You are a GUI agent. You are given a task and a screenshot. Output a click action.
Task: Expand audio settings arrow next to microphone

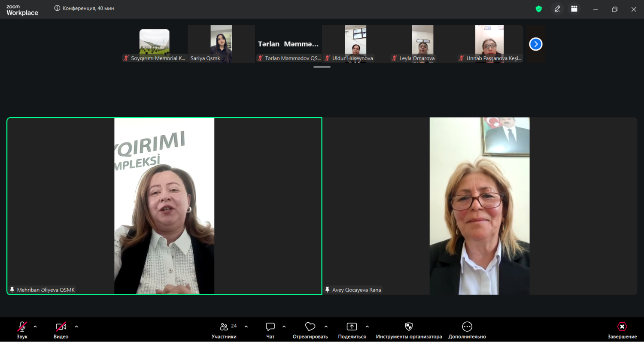pyautogui.click(x=35, y=327)
